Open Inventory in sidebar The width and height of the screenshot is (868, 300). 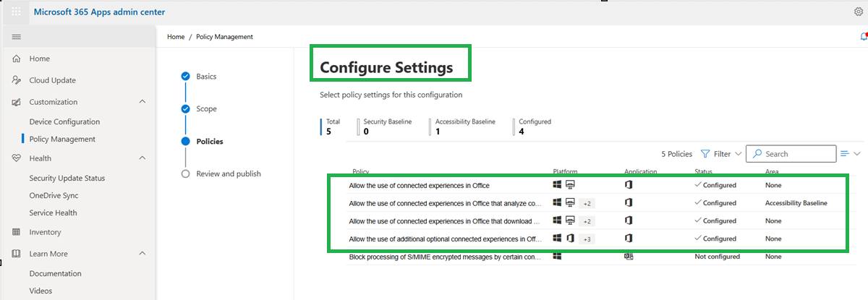point(45,232)
